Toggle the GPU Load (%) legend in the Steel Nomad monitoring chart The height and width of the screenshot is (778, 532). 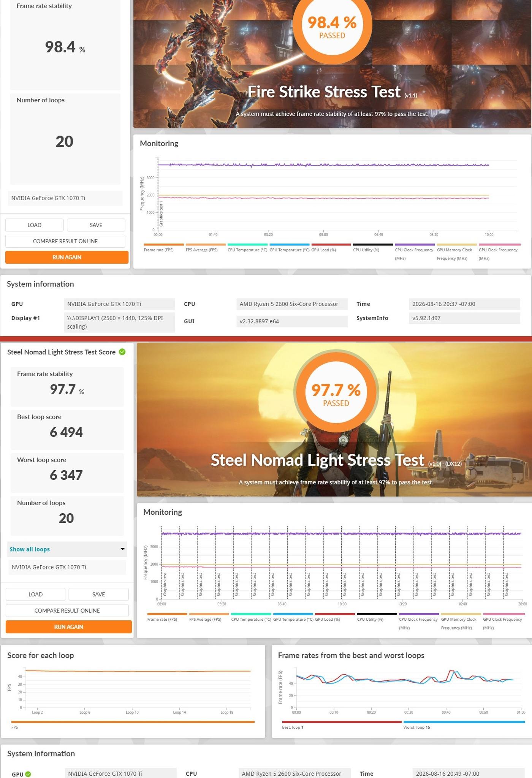click(335, 617)
